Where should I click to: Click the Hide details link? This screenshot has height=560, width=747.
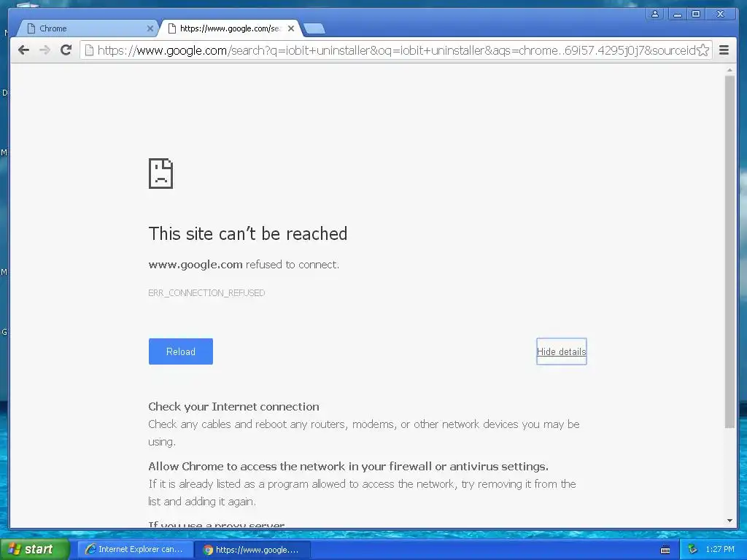coord(561,351)
